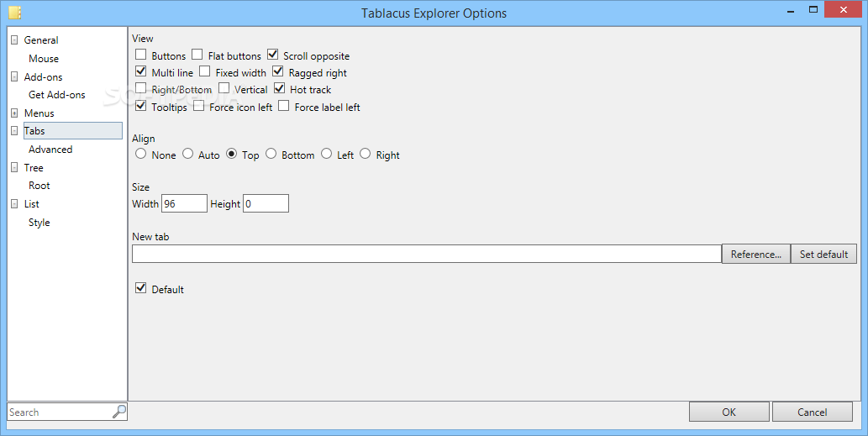Expand the Menus tree node
Image resolution: width=868 pixels, height=436 pixels.
pos(14,113)
